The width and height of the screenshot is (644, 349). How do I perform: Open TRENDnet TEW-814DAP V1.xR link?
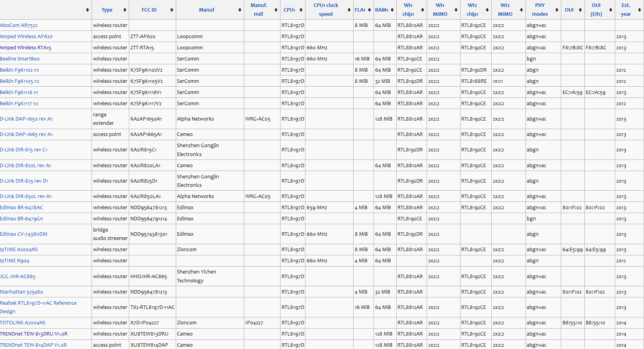coord(33,345)
